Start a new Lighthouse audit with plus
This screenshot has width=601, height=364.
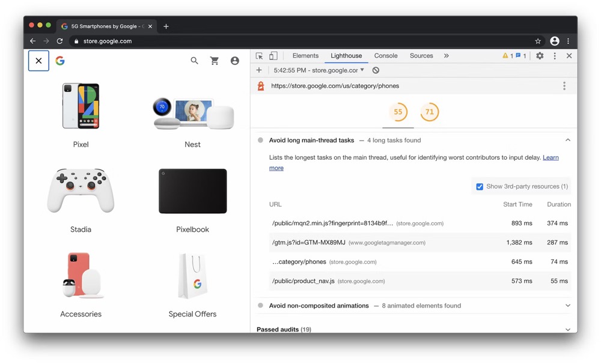[x=259, y=70]
